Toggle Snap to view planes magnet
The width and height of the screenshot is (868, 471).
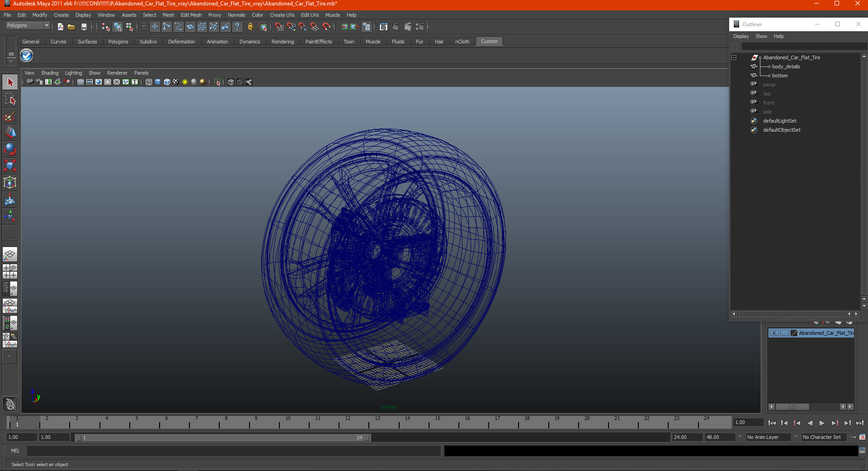pyautogui.click(x=315, y=27)
